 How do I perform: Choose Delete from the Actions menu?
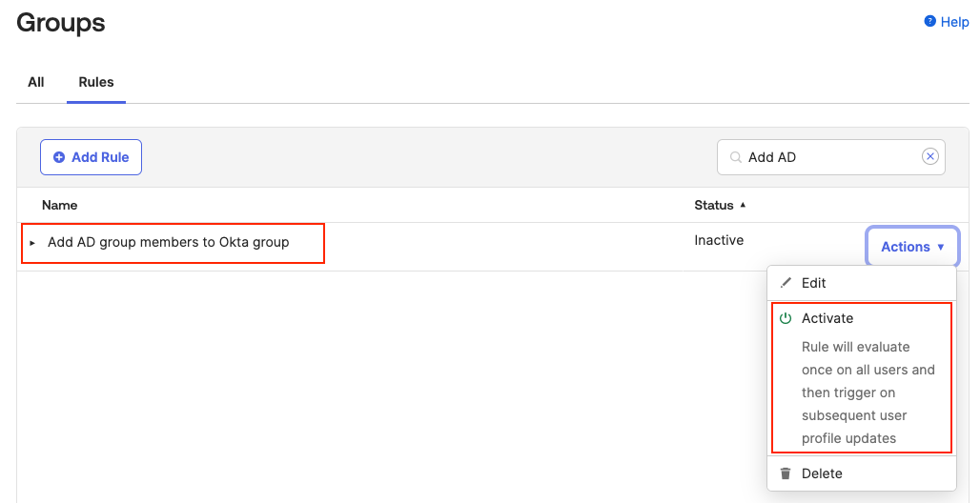[x=822, y=473]
